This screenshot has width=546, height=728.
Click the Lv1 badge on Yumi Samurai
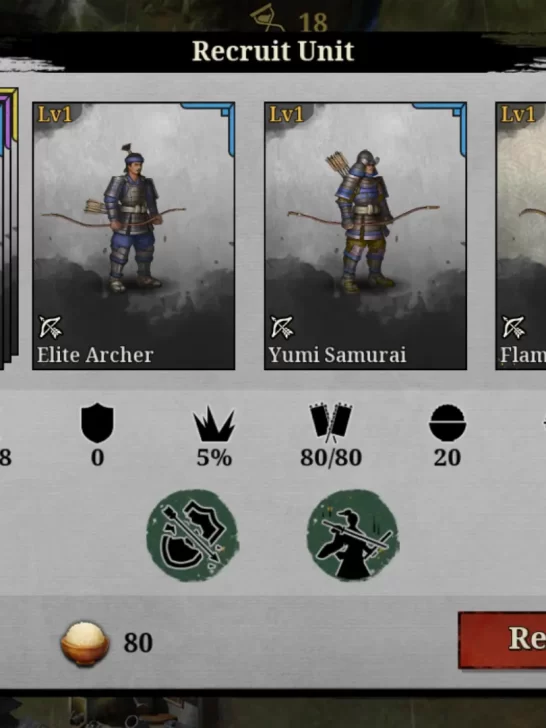coord(286,114)
